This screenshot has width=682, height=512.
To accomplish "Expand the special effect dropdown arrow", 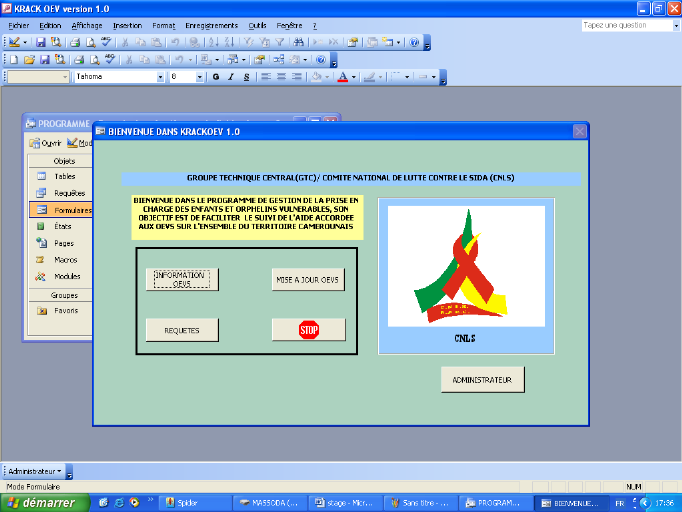I will [x=433, y=77].
